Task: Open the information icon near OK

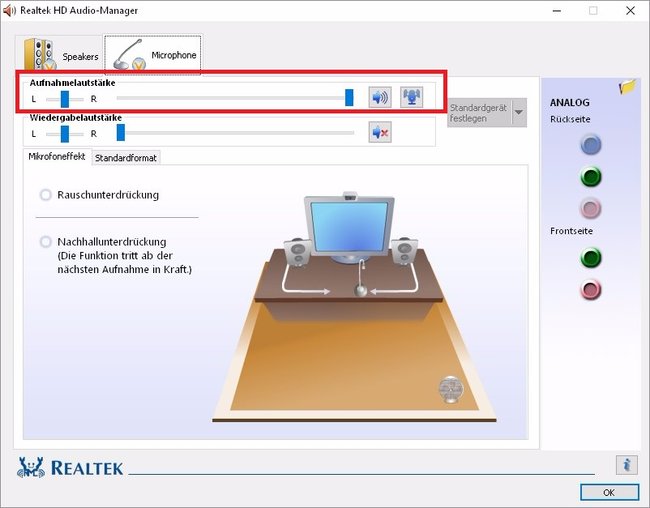Action: pos(627,464)
